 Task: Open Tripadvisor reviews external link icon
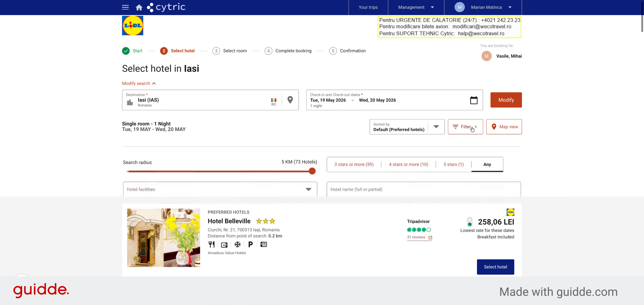coord(430,237)
